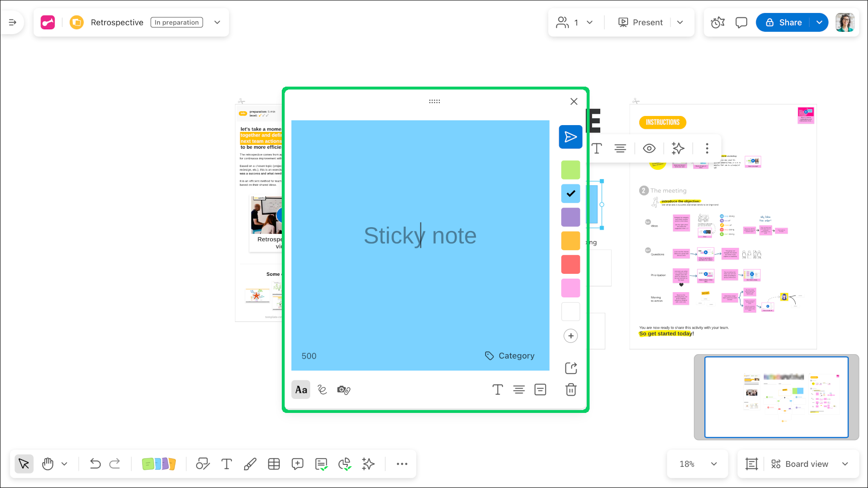Select the hand pan tool

point(47,463)
